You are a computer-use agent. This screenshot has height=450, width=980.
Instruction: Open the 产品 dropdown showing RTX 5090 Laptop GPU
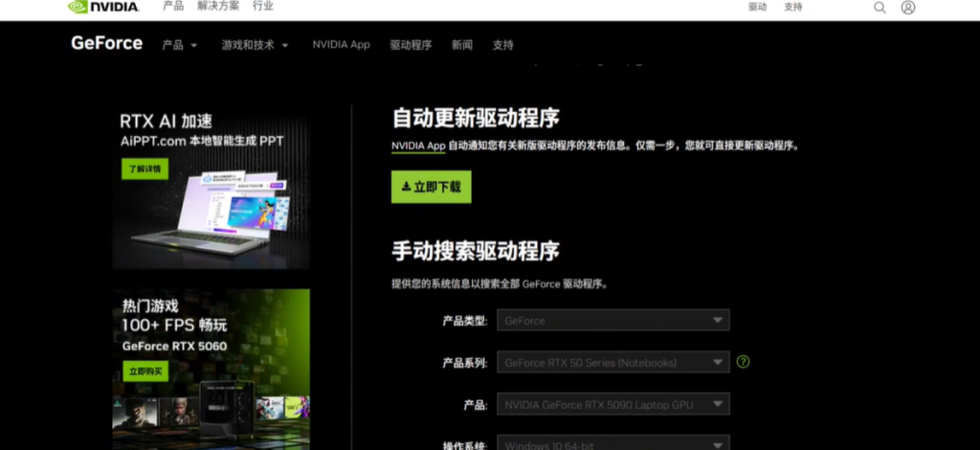[613, 405]
